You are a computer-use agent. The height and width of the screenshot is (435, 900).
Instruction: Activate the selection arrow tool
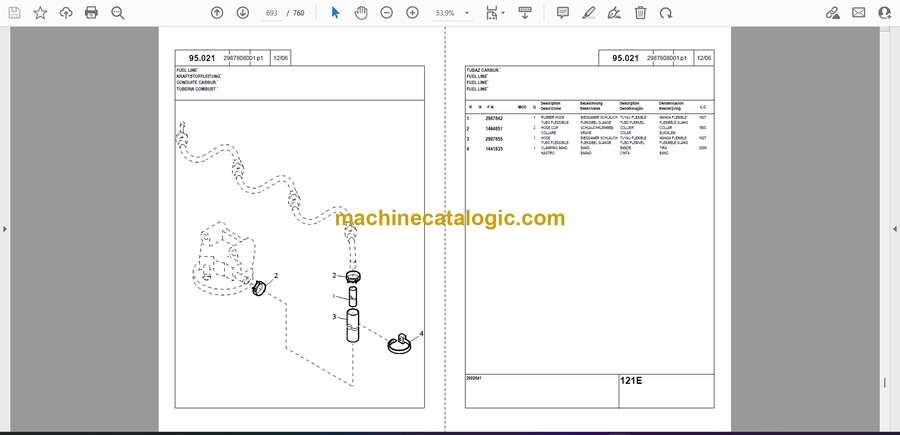336,13
